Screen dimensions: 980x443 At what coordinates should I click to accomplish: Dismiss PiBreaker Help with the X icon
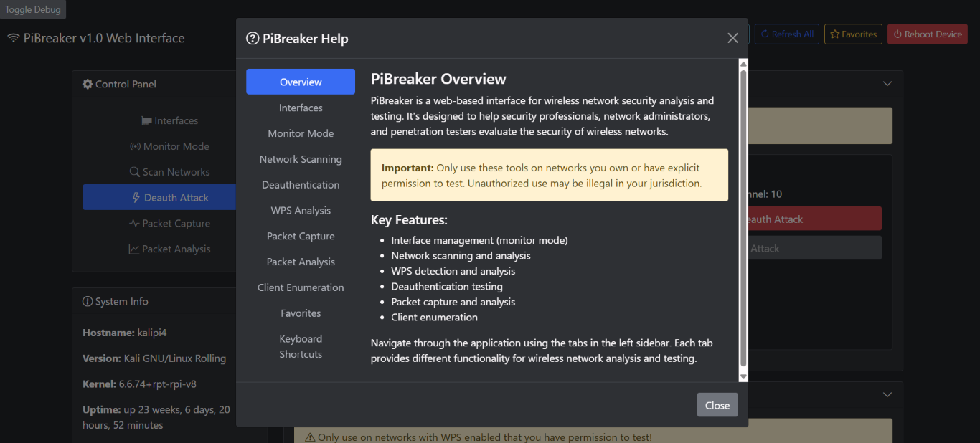(x=732, y=38)
